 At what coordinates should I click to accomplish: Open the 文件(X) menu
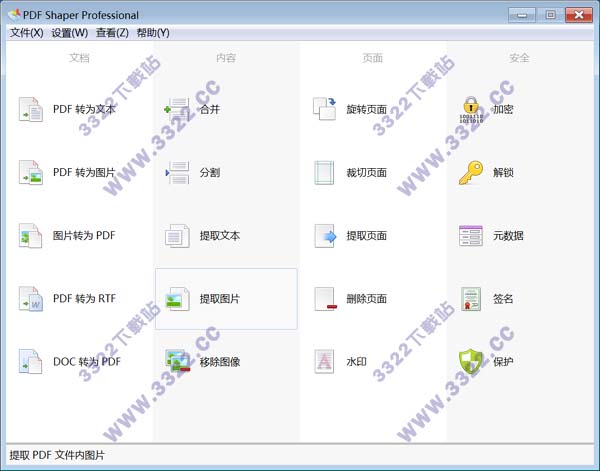pyautogui.click(x=26, y=33)
